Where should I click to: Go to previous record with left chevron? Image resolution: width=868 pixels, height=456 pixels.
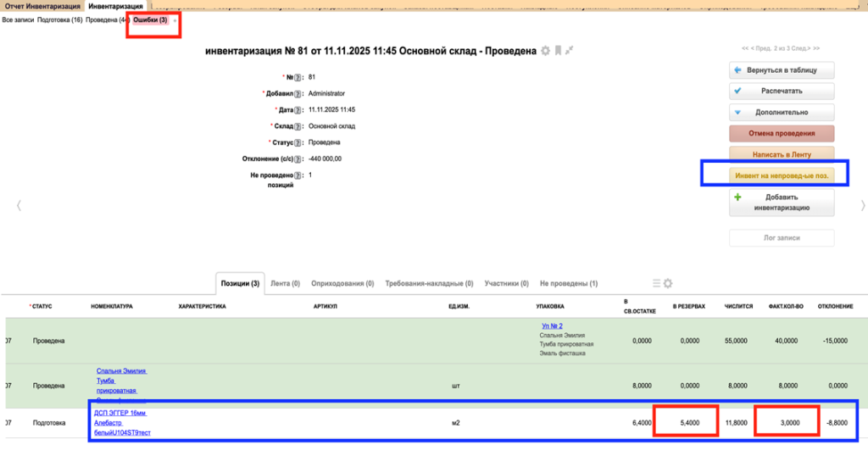point(19,205)
